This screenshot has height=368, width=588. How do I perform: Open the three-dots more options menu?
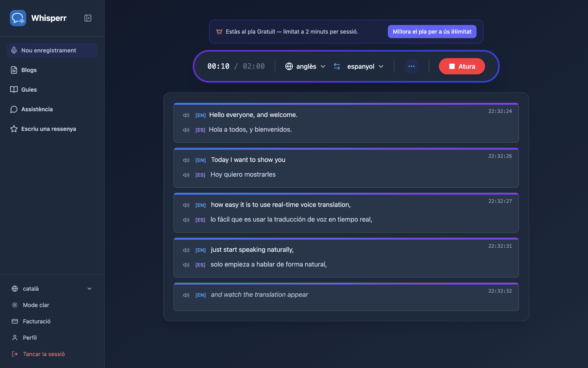(x=411, y=66)
